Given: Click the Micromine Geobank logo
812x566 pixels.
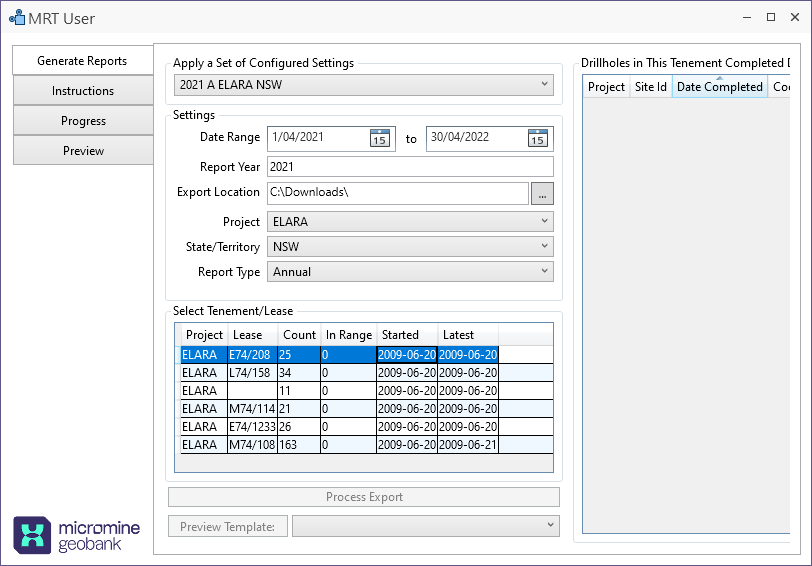Looking at the screenshot, I should click(76, 534).
